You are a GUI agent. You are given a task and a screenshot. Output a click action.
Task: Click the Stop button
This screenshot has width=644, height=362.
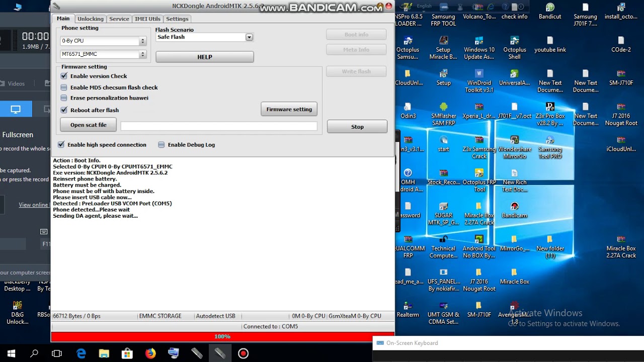click(x=357, y=127)
